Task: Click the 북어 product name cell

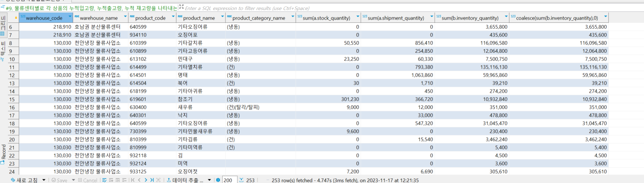Action: click(201, 83)
